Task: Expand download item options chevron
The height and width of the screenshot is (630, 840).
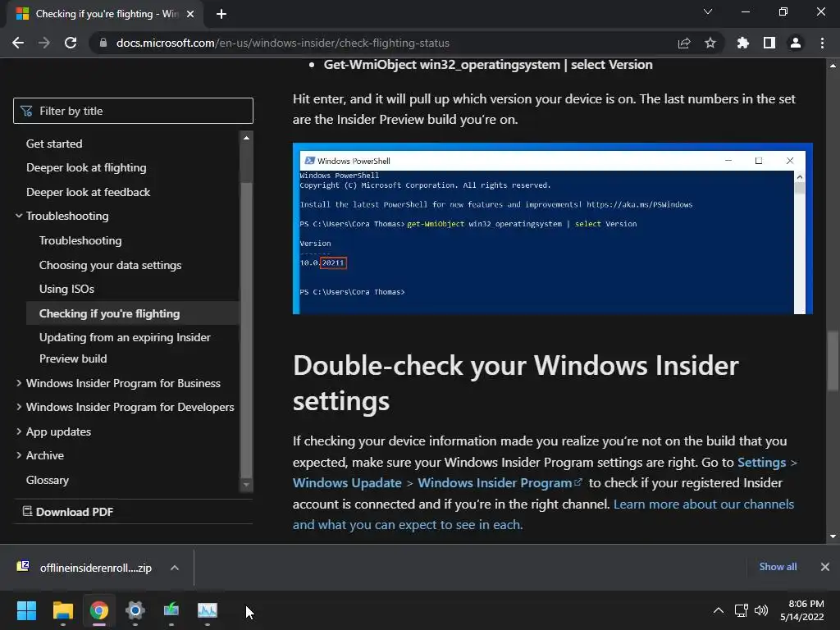Action: click(175, 568)
